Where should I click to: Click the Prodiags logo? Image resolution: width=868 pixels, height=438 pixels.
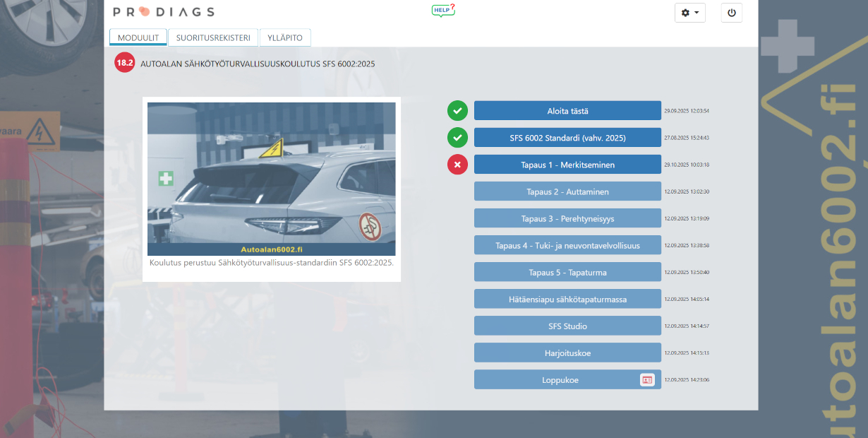pos(164,11)
